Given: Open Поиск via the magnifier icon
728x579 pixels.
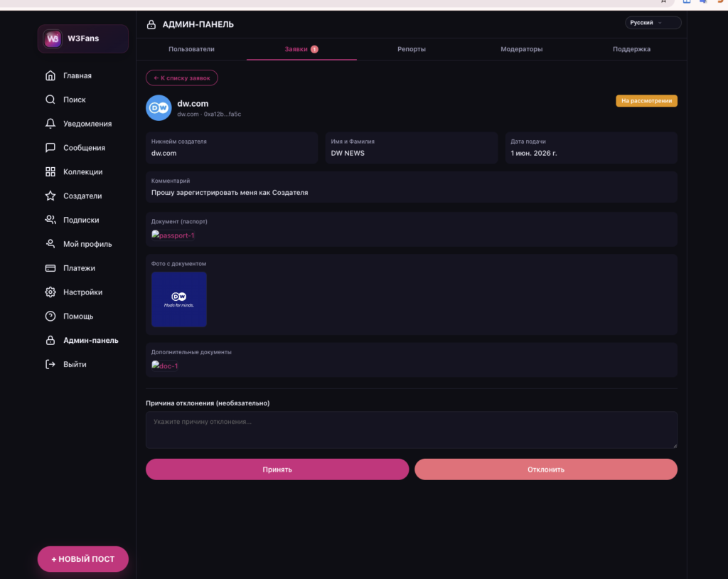Looking at the screenshot, I should 50,100.
